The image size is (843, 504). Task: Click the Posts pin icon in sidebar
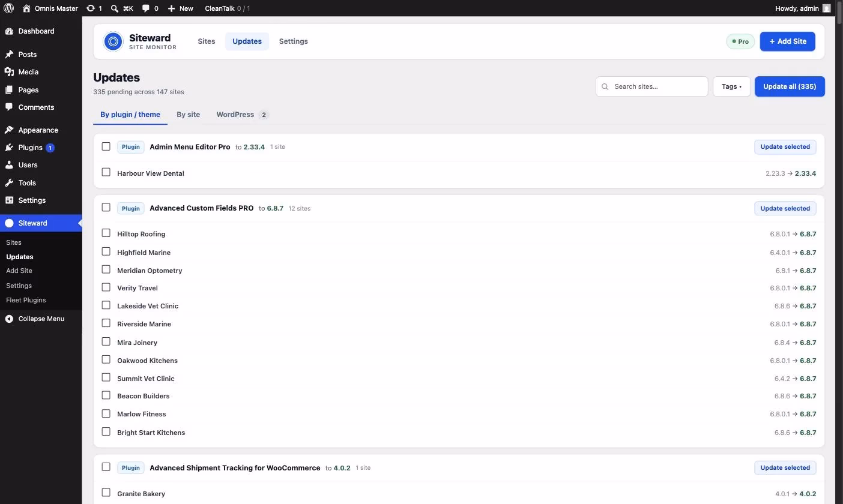tap(9, 55)
